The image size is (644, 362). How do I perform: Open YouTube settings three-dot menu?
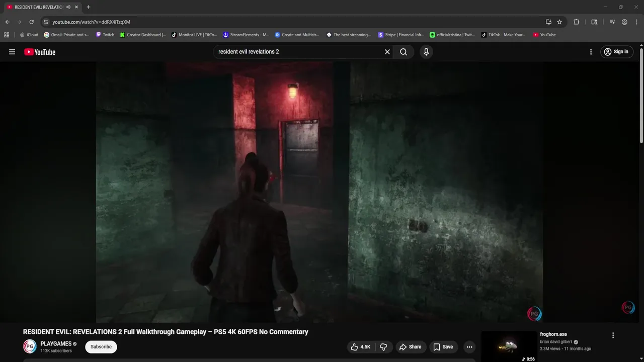[x=591, y=52]
